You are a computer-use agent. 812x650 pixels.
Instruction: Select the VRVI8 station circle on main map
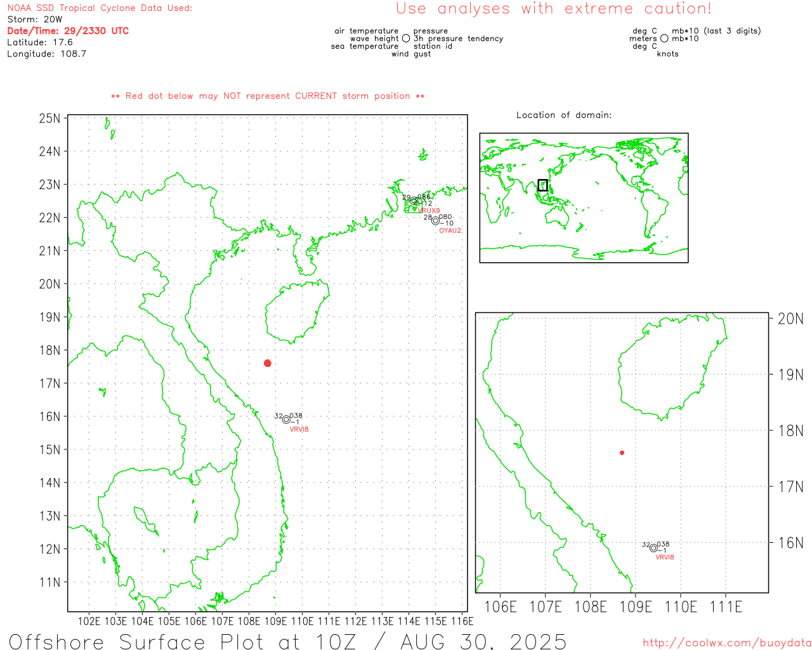(x=286, y=420)
